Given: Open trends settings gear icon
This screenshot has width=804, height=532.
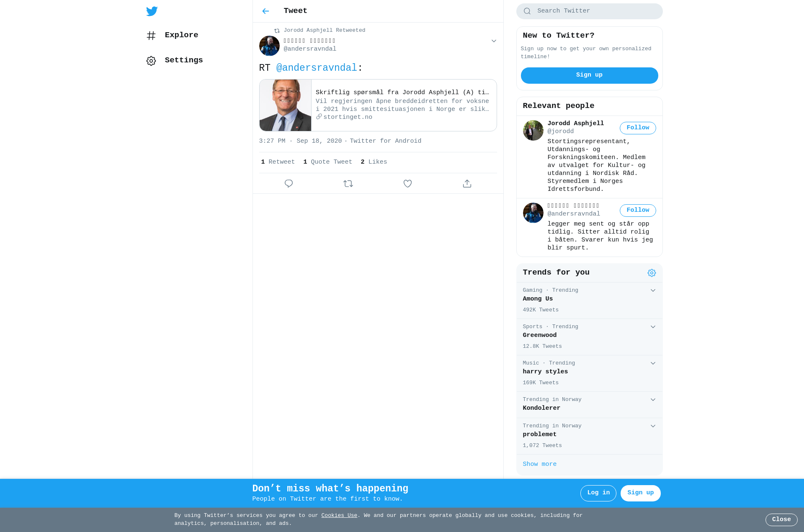Looking at the screenshot, I should (x=652, y=273).
